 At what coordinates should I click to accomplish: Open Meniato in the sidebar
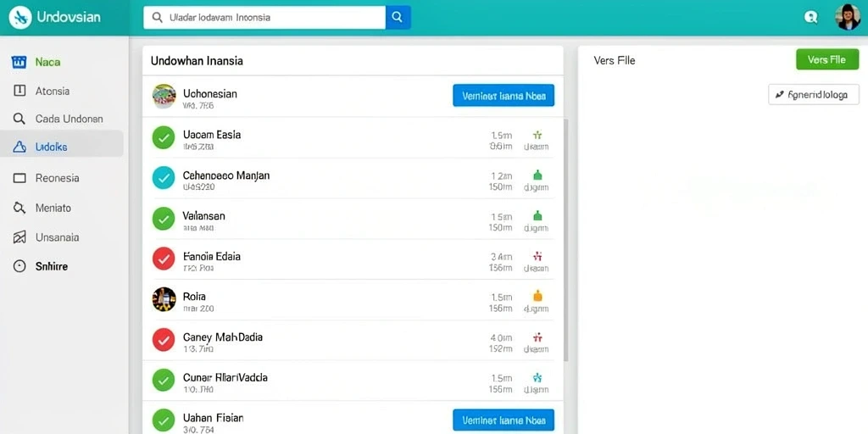coord(53,209)
